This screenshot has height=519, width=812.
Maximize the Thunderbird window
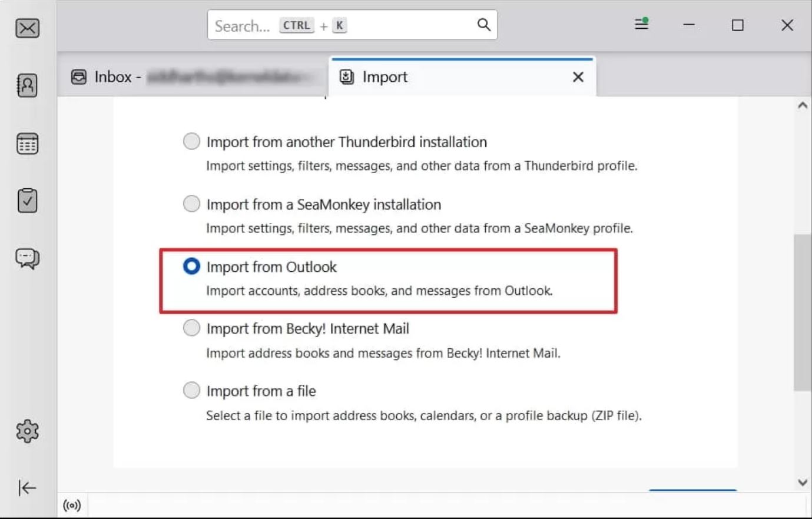point(738,25)
